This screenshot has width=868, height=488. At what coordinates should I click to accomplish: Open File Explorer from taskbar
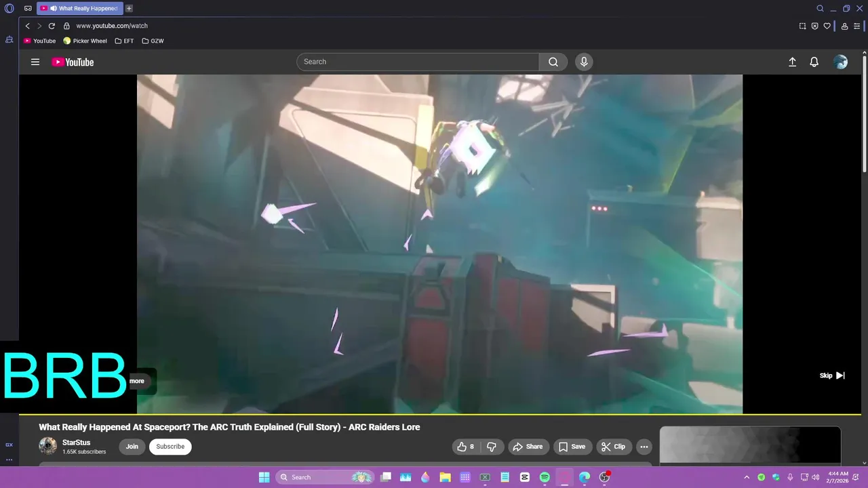coord(445,477)
